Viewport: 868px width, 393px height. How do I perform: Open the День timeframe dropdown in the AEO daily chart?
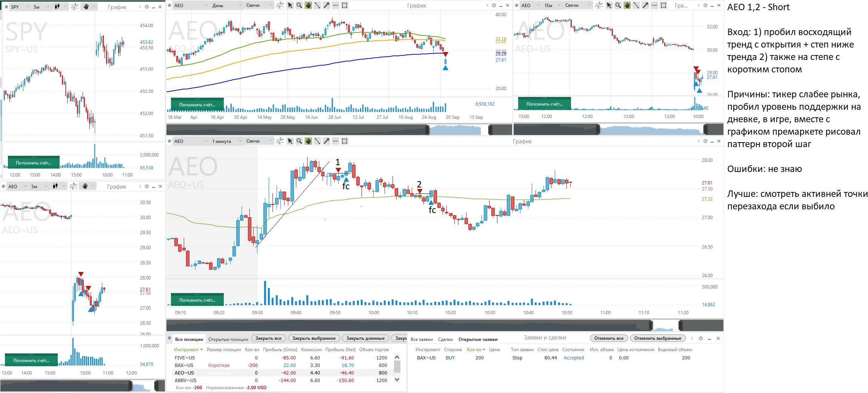click(x=226, y=5)
